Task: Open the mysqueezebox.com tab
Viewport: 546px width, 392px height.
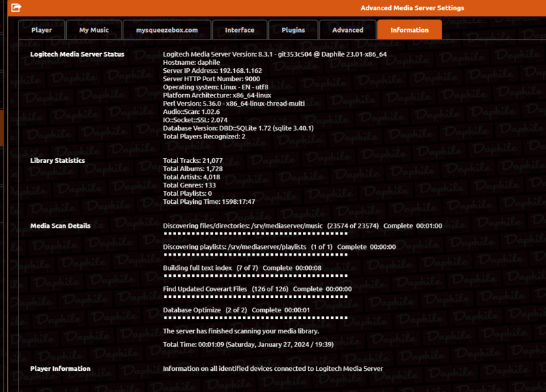Action: 167,30
